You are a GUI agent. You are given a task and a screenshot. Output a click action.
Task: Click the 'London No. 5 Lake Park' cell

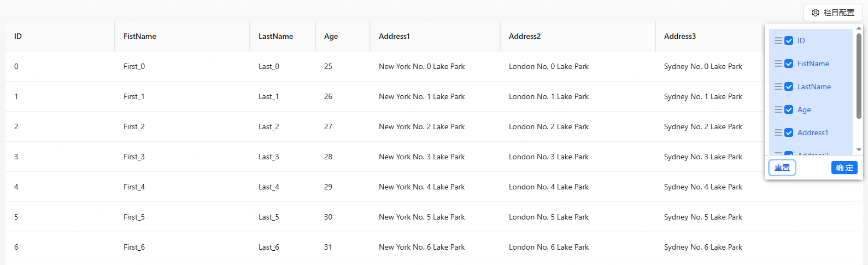coord(549,217)
